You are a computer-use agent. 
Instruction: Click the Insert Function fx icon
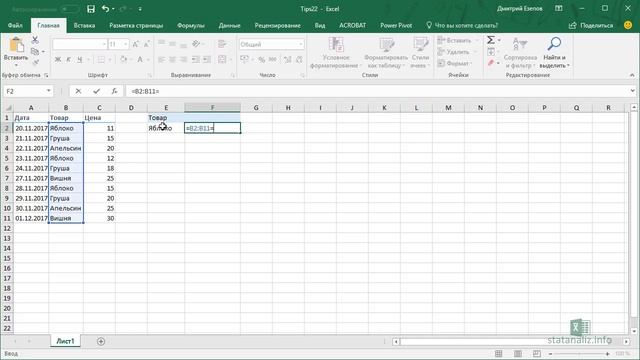point(114,91)
